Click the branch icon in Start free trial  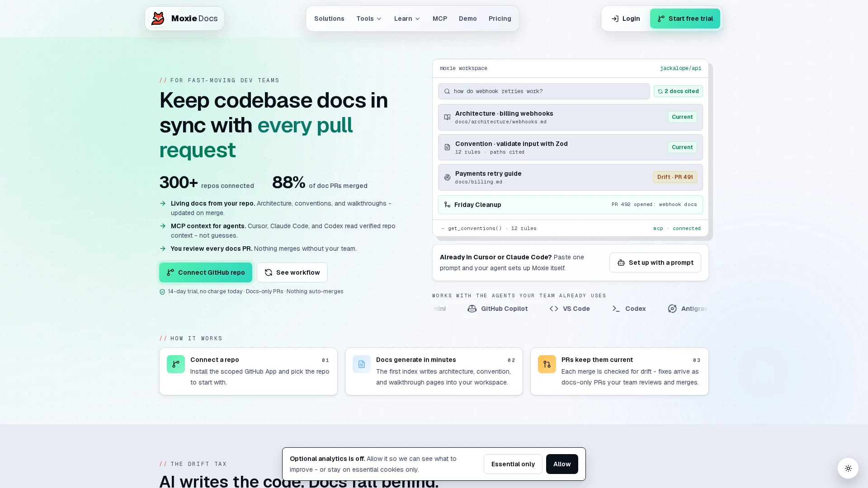tap(661, 19)
